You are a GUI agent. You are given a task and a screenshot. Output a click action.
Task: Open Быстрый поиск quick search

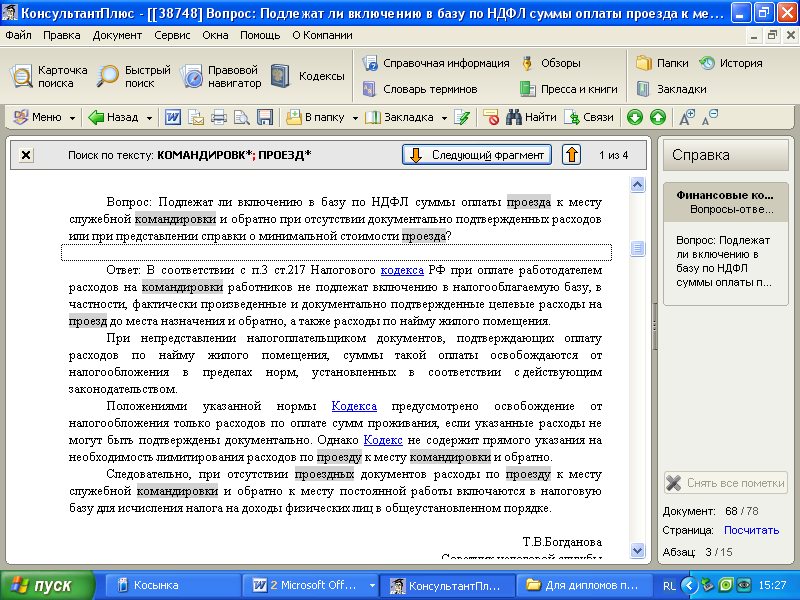coord(134,77)
